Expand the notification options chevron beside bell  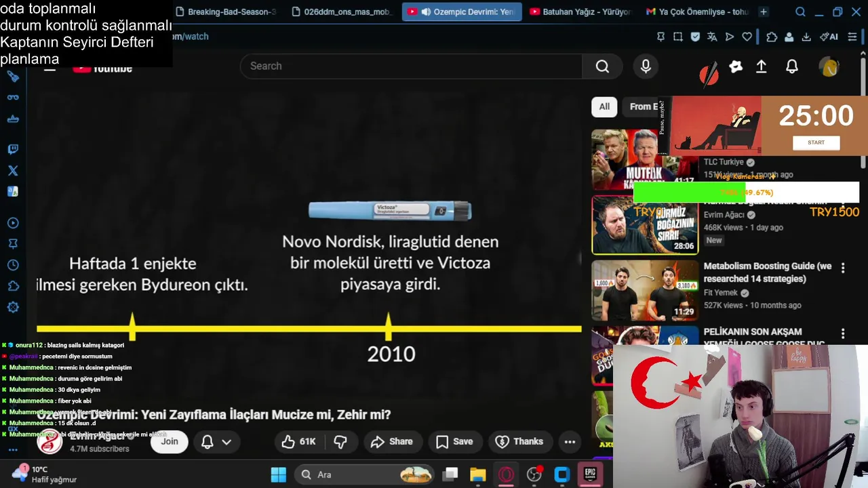pyautogui.click(x=226, y=442)
